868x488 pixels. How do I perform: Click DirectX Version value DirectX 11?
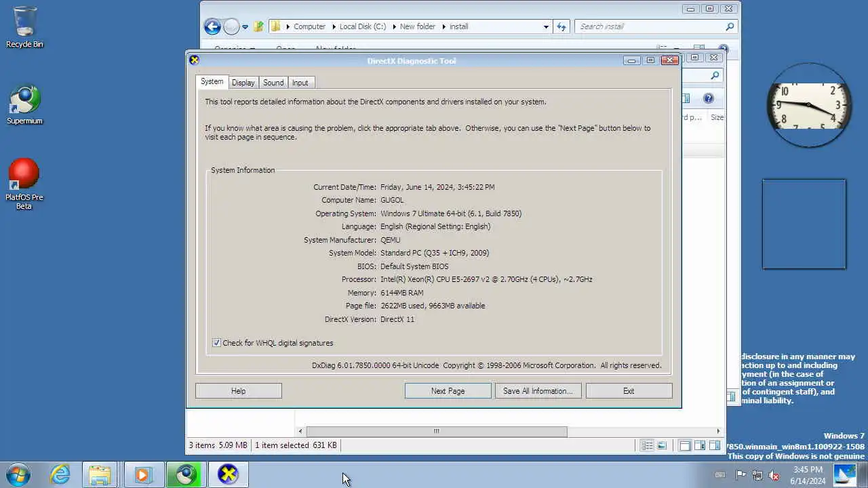point(397,319)
